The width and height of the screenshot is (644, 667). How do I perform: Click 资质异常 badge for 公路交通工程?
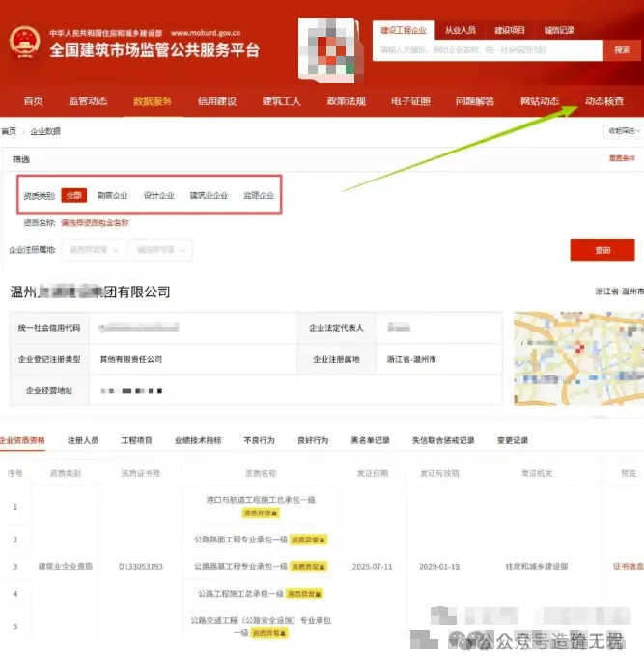269,633
